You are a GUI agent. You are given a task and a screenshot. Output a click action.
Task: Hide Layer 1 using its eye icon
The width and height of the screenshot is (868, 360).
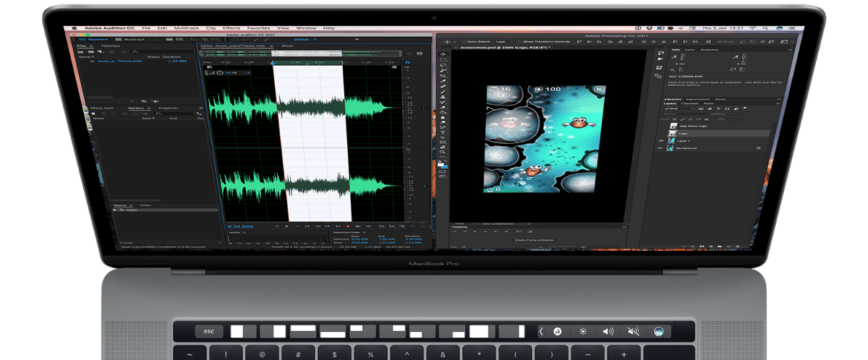click(661, 140)
